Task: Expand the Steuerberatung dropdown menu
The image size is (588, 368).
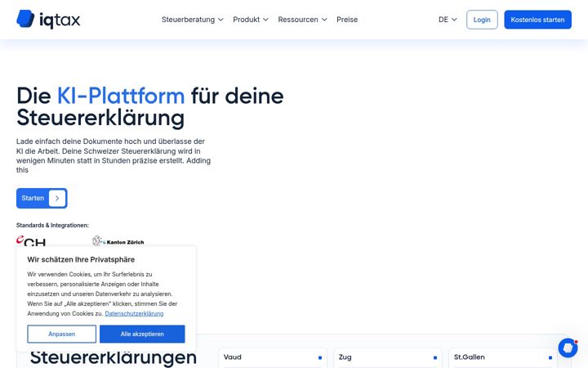Action: [x=193, y=20]
